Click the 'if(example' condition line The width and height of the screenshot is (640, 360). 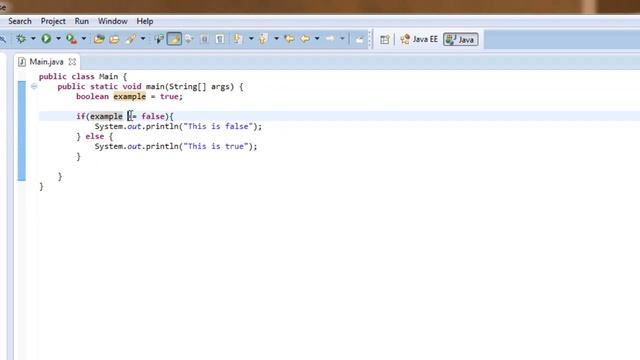pyautogui.click(x=125, y=116)
